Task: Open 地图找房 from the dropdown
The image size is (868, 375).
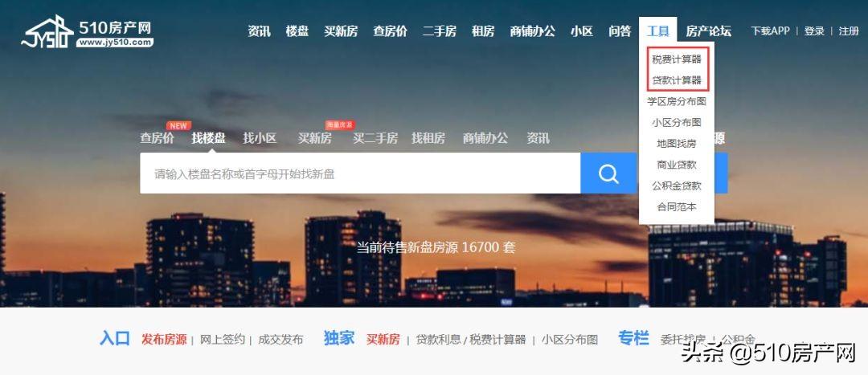Action: tap(677, 143)
